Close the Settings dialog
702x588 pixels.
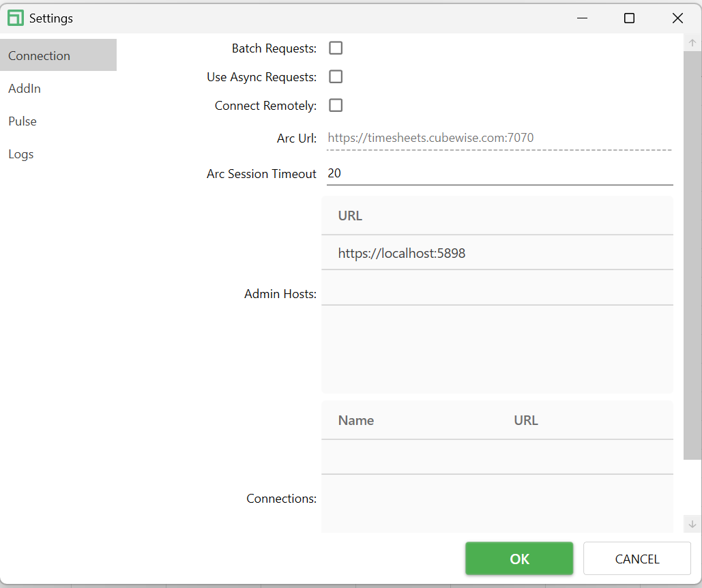click(x=677, y=18)
